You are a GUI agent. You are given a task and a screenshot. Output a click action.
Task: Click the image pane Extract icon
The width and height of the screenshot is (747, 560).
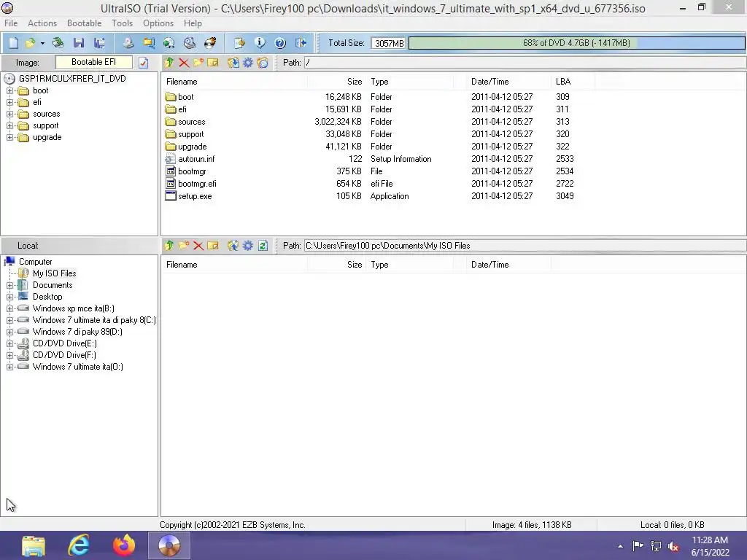tap(233, 63)
